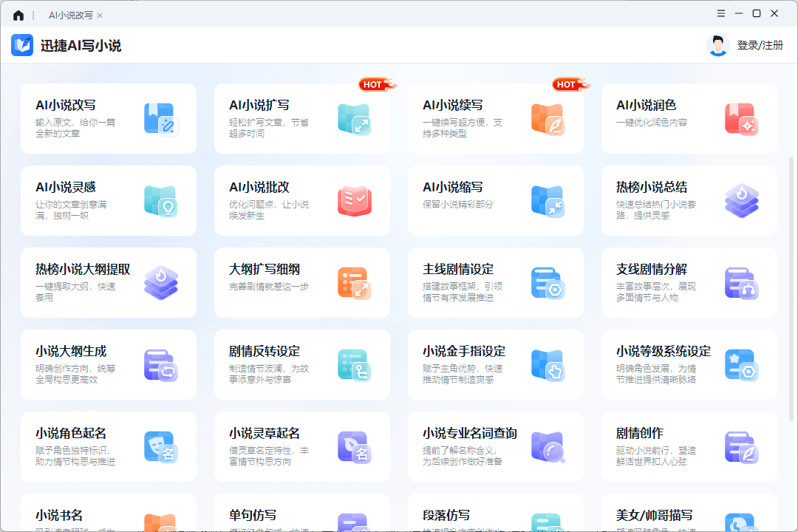Select the AI小说灵感 title

pos(66,187)
